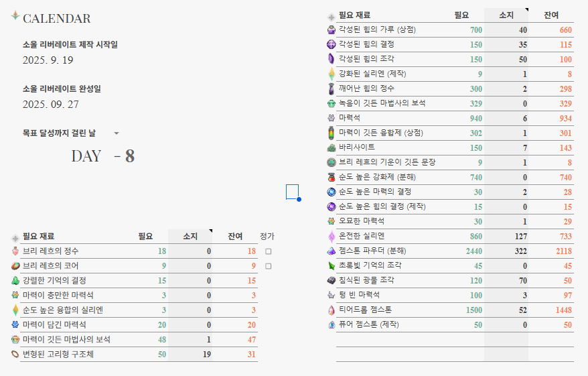Image resolution: width=588 pixels, height=376 pixels.
Task: Click the 마력이 충만한 마력석 row label
Action: coord(58,296)
